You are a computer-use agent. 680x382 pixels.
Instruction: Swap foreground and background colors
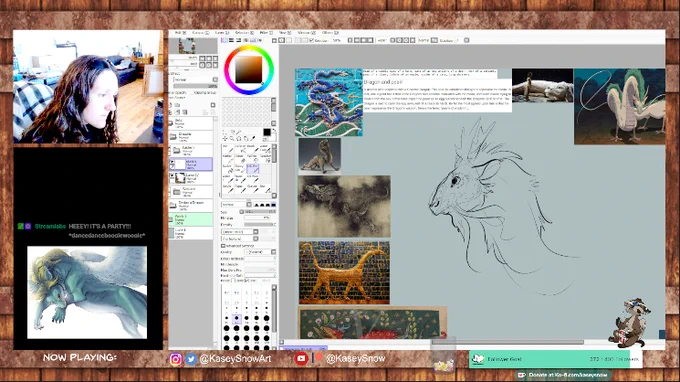tap(274, 131)
